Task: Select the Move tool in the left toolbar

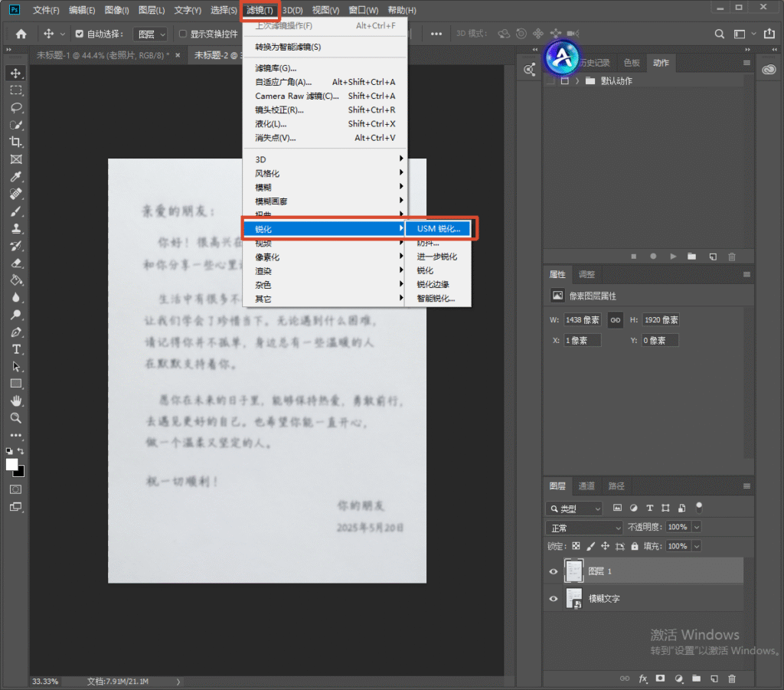Action: coord(16,74)
